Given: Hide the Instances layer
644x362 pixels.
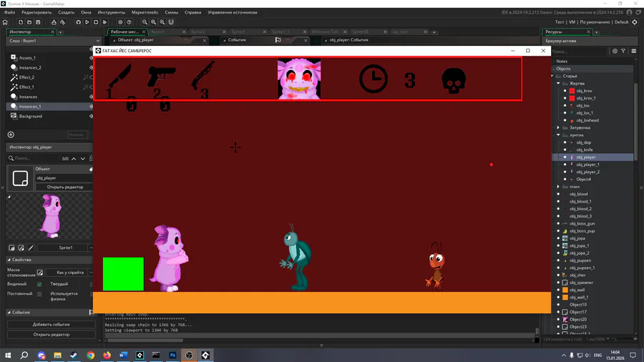Looking at the screenshot, I should 91,97.
